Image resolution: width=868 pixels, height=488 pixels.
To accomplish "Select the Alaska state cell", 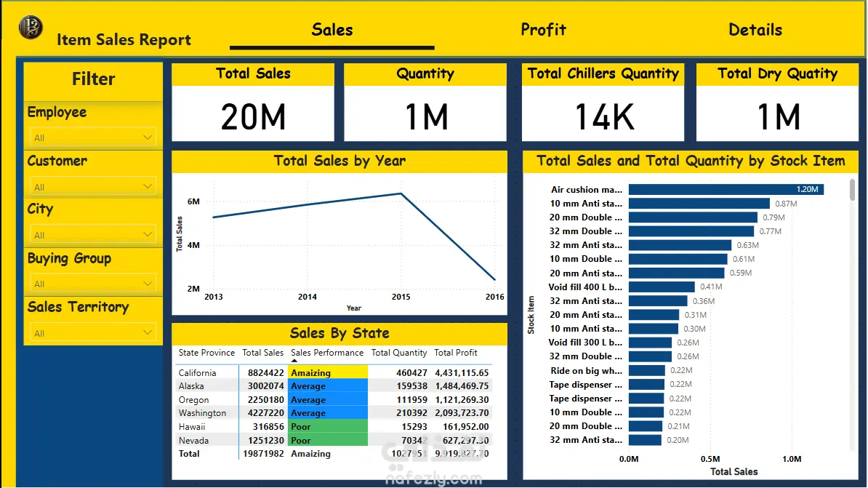I will click(191, 386).
